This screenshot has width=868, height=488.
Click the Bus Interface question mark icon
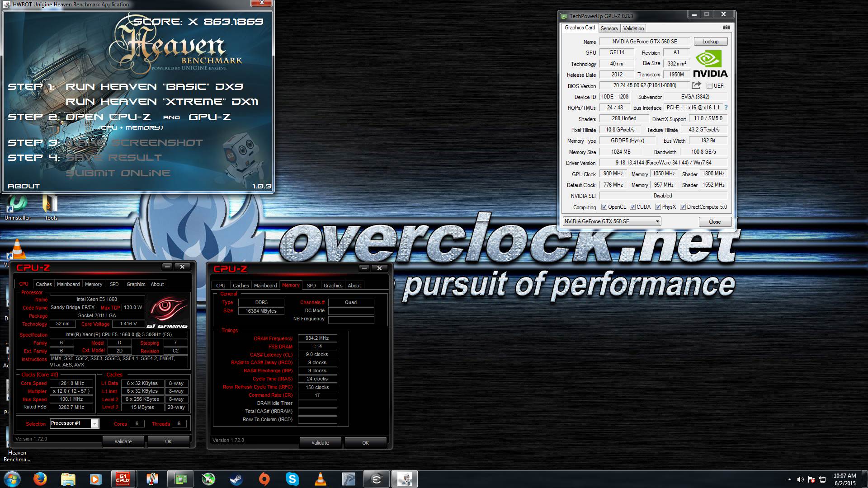[726, 108]
